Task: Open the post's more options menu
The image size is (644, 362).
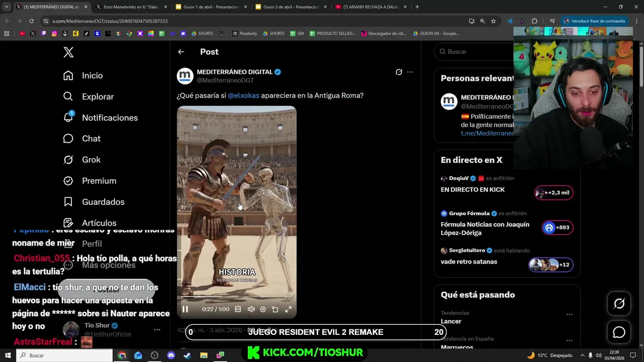Action: (410, 72)
